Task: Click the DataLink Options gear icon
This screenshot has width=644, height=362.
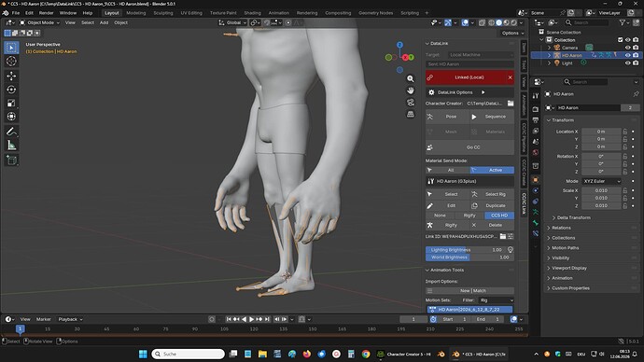Action: (431, 92)
